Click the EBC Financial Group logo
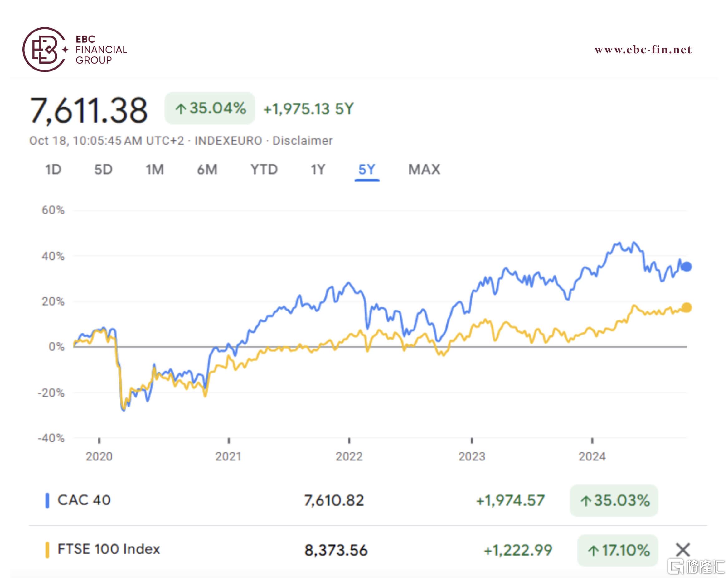The height and width of the screenshot is (578, 728). coord(75,50)
